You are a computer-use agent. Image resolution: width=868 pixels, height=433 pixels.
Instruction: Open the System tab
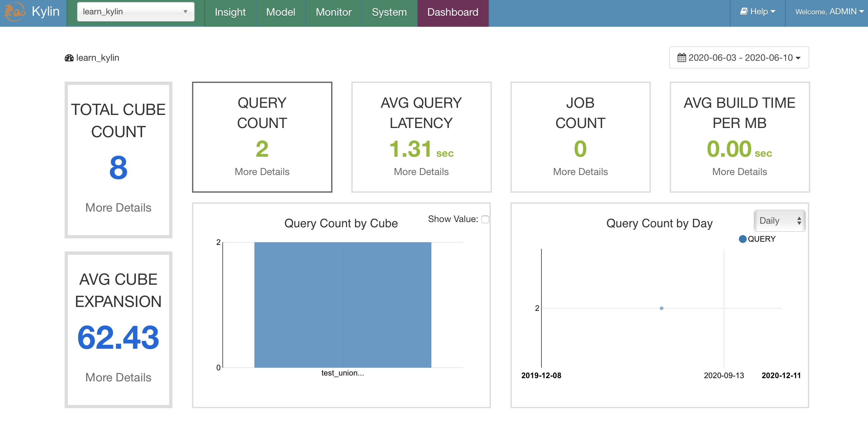tap(389, 12)
